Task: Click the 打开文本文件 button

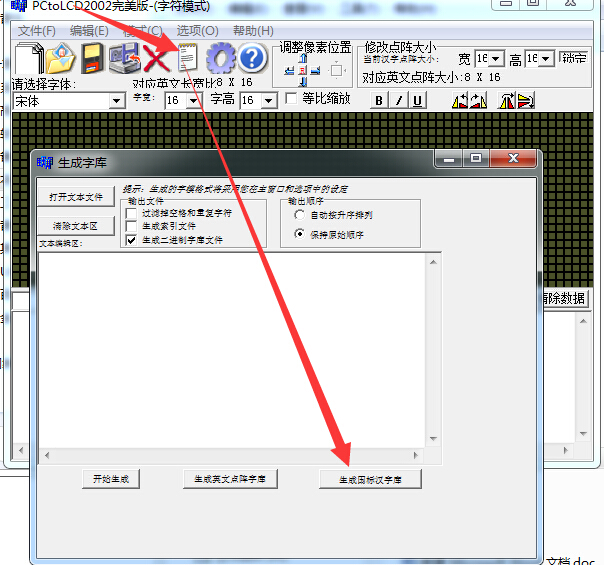Action: 77,197
